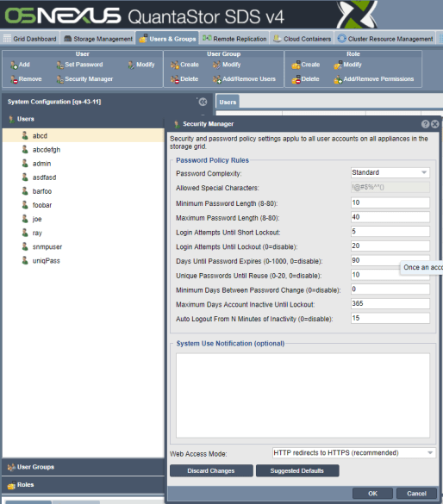The height and width of the screenshot is (504, 443).
Task: Click the Login Attempts Until Short Lockout field
Action: [390, 232]
